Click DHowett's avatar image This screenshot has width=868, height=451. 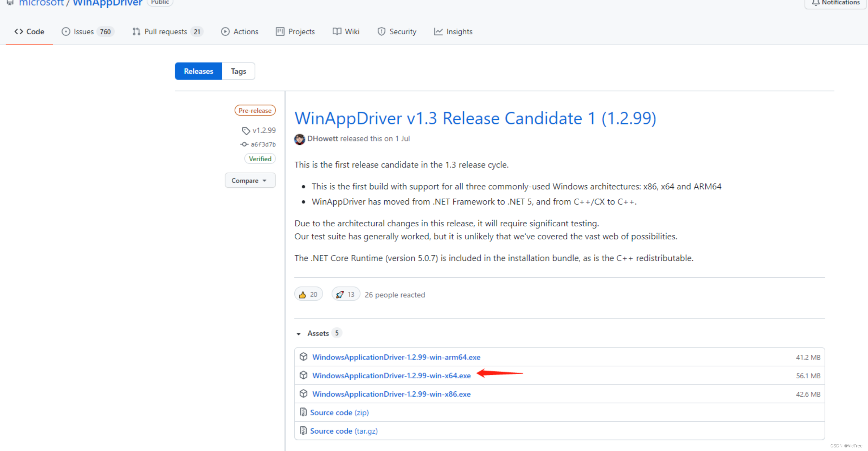tap(300, 139)
